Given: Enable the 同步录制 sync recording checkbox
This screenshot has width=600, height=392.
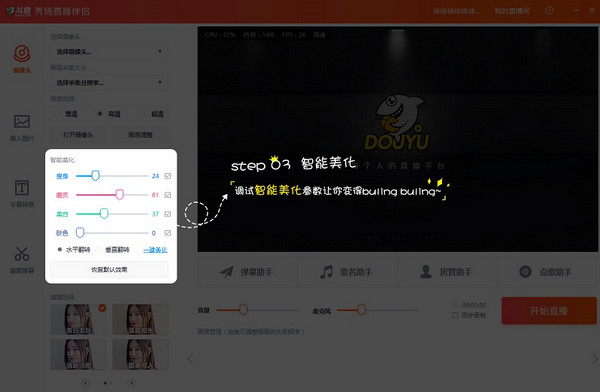Looking at the screenshot, I should coord(455,315).
